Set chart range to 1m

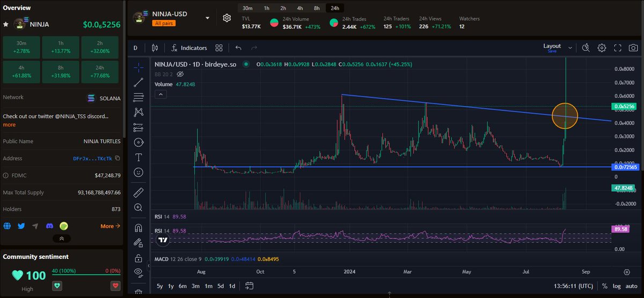coord(209,286)
